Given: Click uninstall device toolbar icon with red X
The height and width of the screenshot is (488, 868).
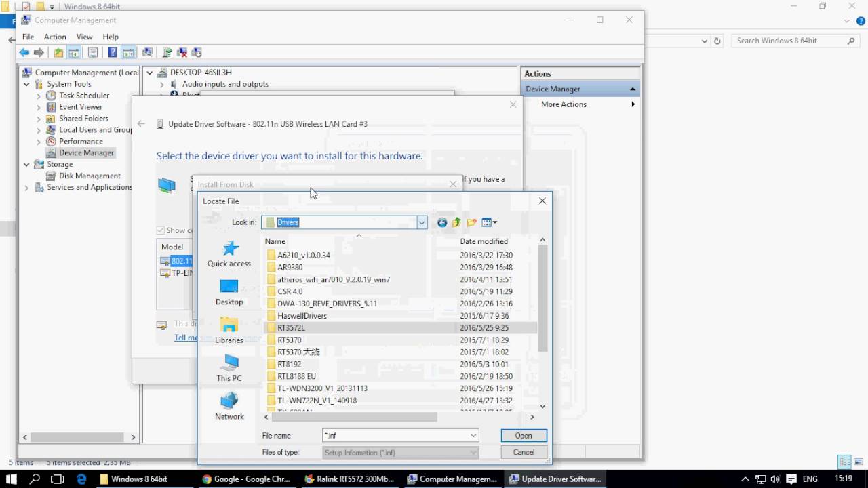Looking at the screenshot, I should coord(182,52).
